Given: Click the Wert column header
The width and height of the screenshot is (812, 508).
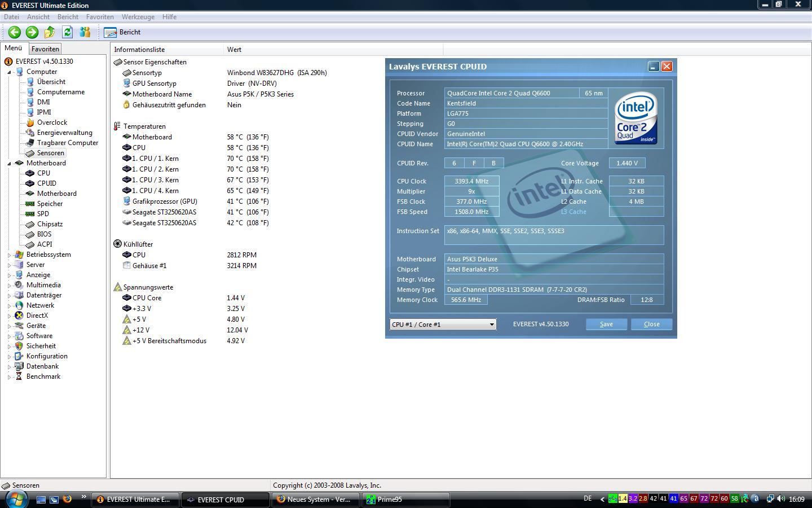Looking at the screenshot, I should [333, 50].
